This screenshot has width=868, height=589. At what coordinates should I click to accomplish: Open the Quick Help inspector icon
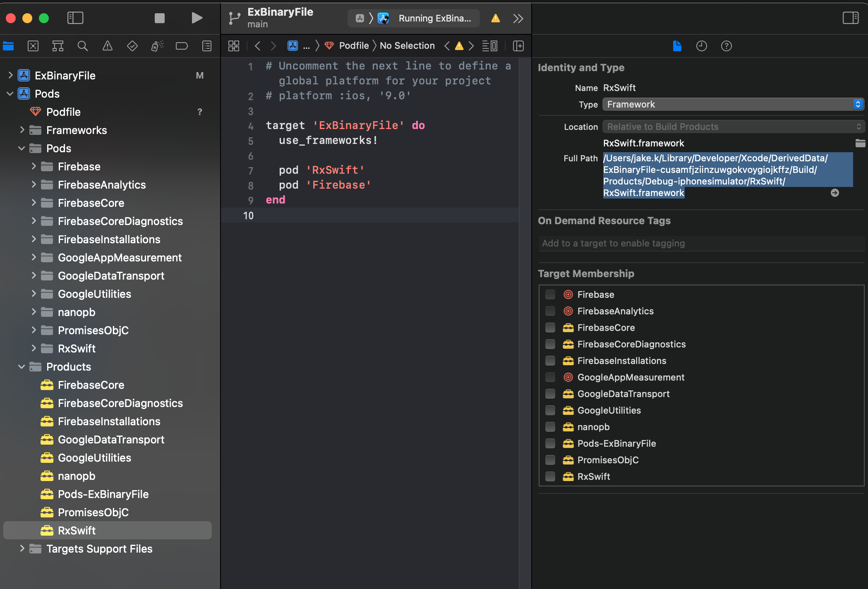coord(726,46)
